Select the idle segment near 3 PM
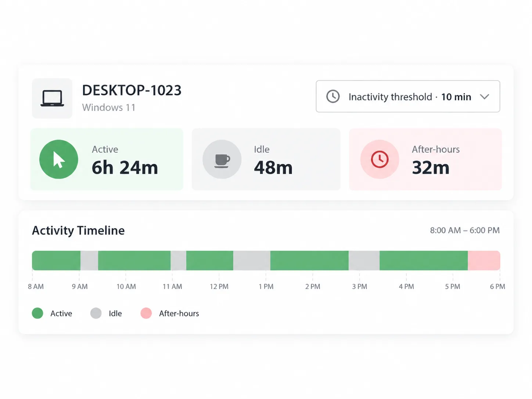Screen dimensions: 532x399 (364, 260)
